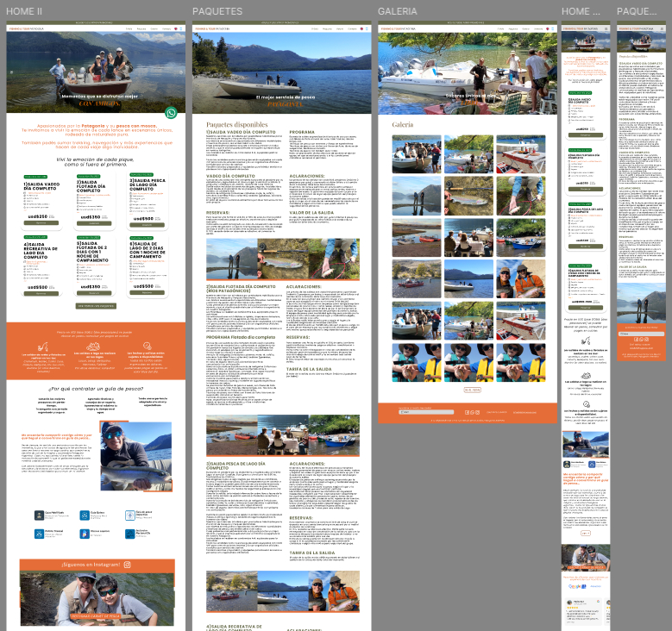672x631 pixels.
Task: Click the red flag language icon in HOME II navbar
Action: click(176, 28)
